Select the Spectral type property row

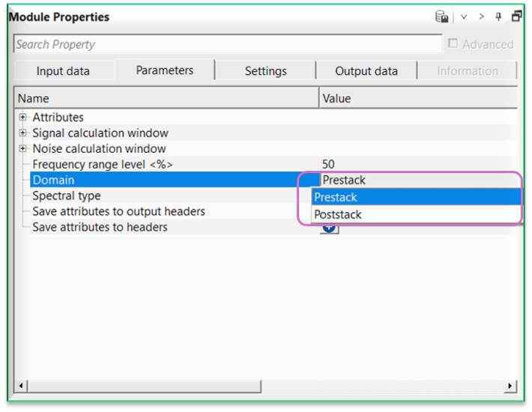(66, 196)
